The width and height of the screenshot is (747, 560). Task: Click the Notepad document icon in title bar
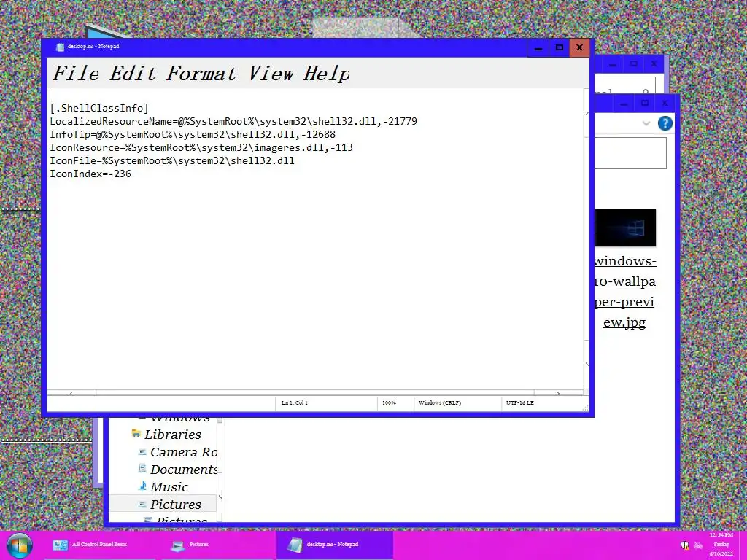60,47
